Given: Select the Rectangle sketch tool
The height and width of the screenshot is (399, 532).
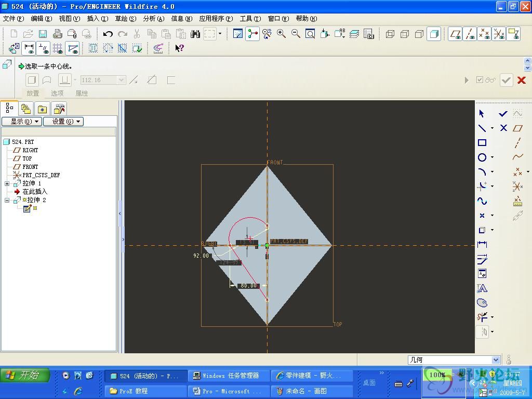Looking at the screenshot, I should pyautogui.click(x=482, y=142).
